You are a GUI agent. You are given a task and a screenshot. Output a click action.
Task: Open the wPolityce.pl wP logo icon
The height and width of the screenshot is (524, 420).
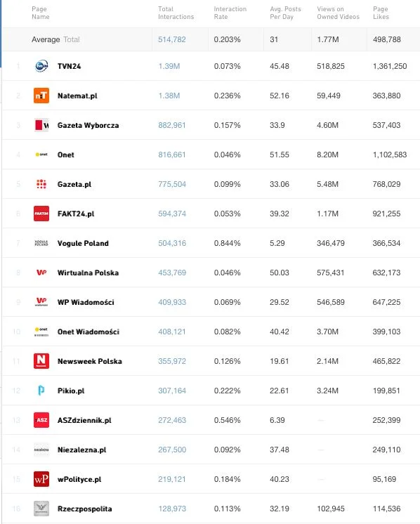point(41,479)
